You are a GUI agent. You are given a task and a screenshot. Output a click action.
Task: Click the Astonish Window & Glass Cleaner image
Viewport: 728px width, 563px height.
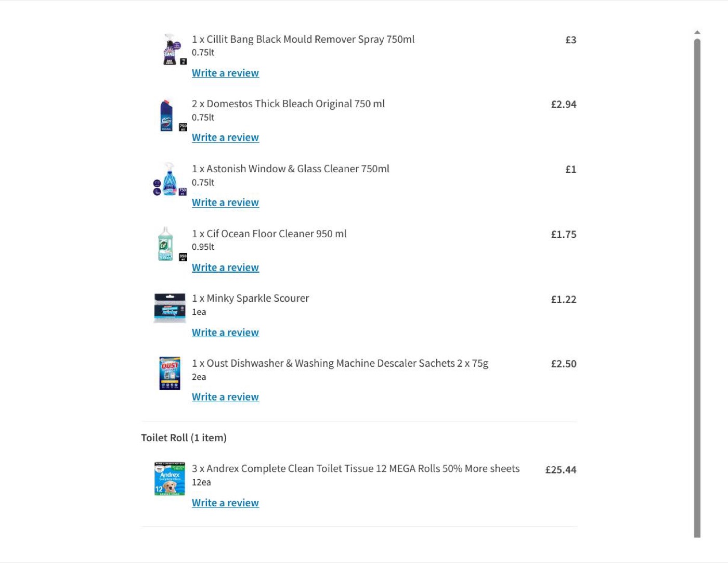(170, 180)
